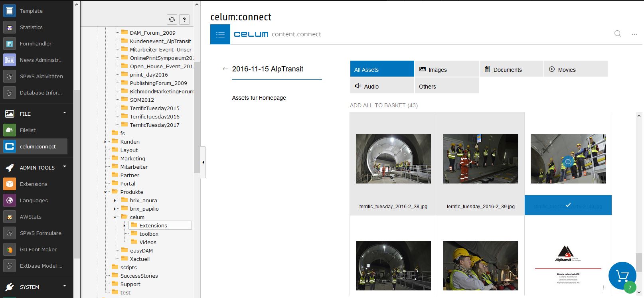
Task: Select thumbnail terrific_tuesday_2016-2_38.jpg
Action: 393,159
